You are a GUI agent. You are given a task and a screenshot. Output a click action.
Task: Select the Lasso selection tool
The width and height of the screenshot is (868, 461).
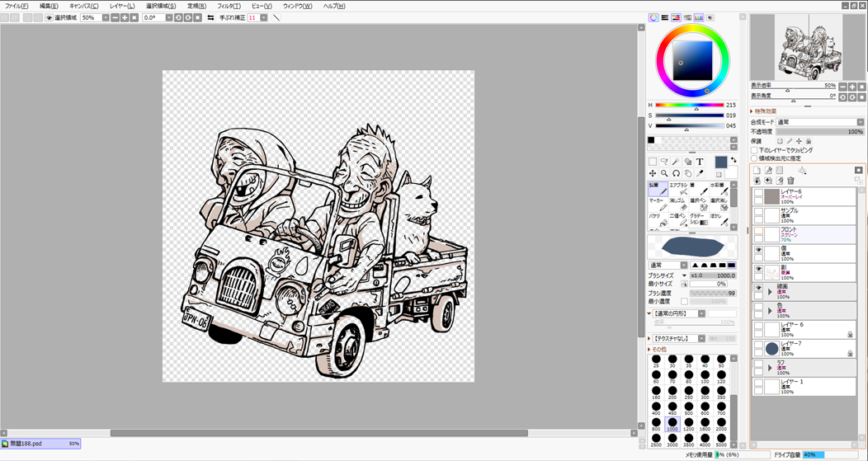(664, 162)
